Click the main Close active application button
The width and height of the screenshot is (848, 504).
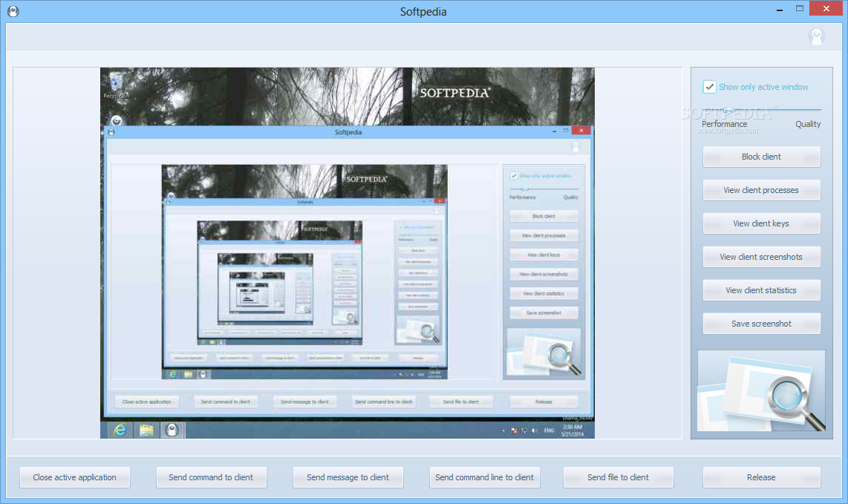[x=75, y=477]
